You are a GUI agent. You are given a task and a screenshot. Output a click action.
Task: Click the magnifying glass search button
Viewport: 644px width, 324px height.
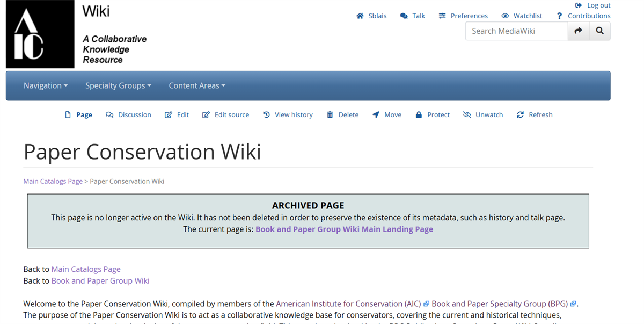click(x=600, y=31)
